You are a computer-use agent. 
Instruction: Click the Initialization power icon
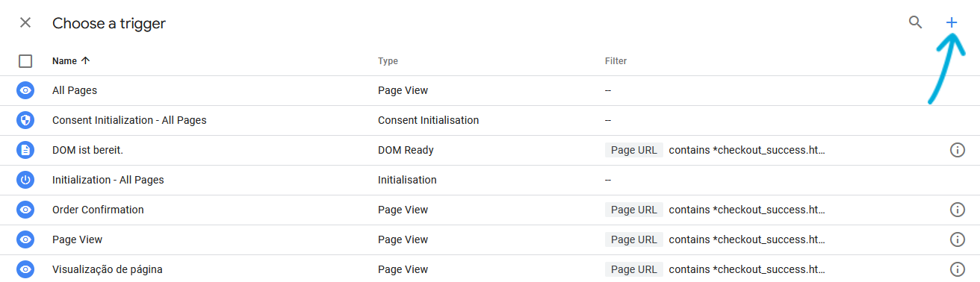tap(25, 180)
